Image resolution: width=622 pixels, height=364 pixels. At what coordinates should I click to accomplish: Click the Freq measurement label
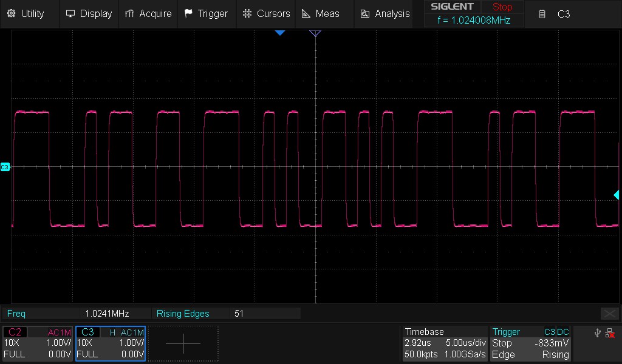point(17,314)
